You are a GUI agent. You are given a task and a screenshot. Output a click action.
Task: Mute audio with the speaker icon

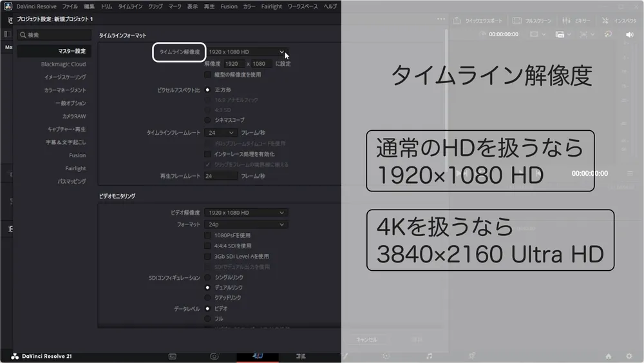(629, 35)
